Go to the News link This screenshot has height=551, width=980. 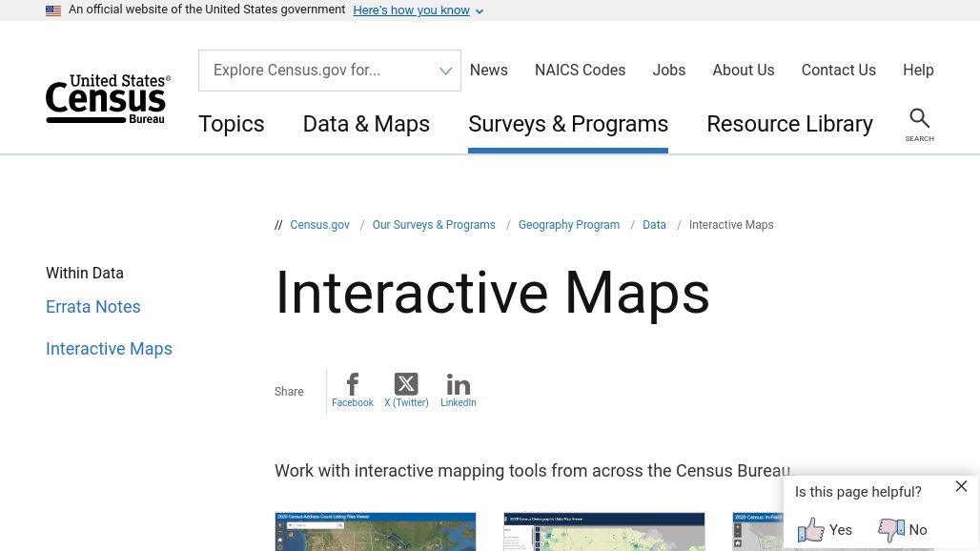489,70
